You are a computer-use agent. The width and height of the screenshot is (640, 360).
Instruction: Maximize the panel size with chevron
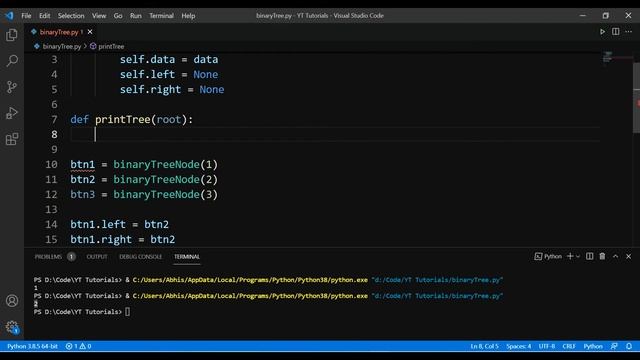(x=616, y=256)
